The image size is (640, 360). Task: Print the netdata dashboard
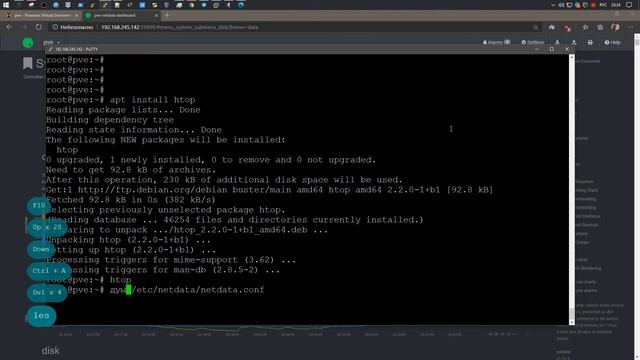(590, 42)
